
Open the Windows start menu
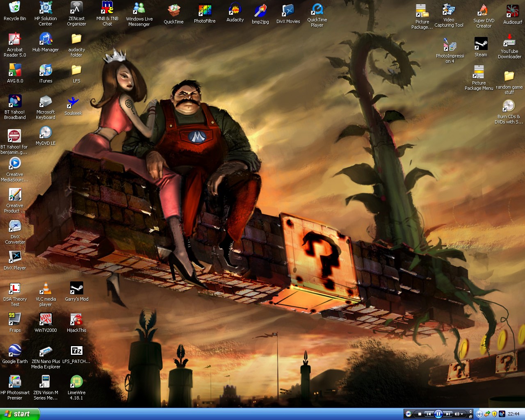20,414
